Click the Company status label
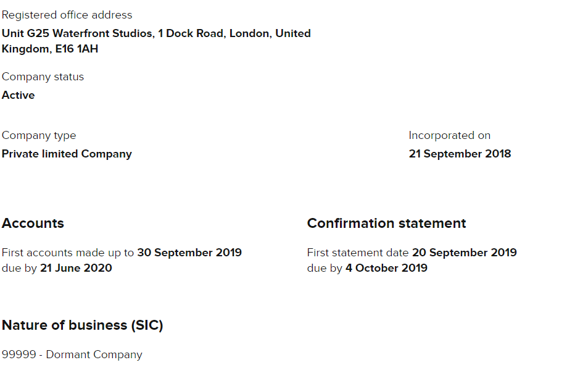Viewport: 588px width, 373px height. click(x=43, y=77)
